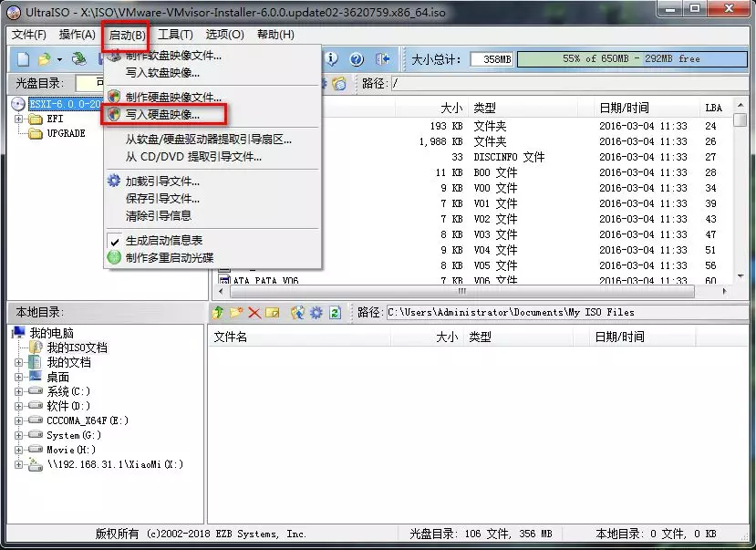
Task: Open the 操作(A) menu
Action: point(78,35)
